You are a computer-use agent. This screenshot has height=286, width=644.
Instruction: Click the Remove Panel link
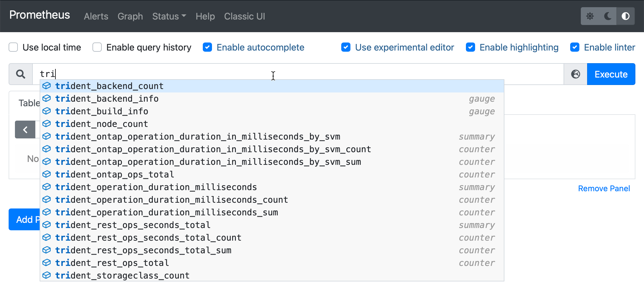click(x=604, y=188)
